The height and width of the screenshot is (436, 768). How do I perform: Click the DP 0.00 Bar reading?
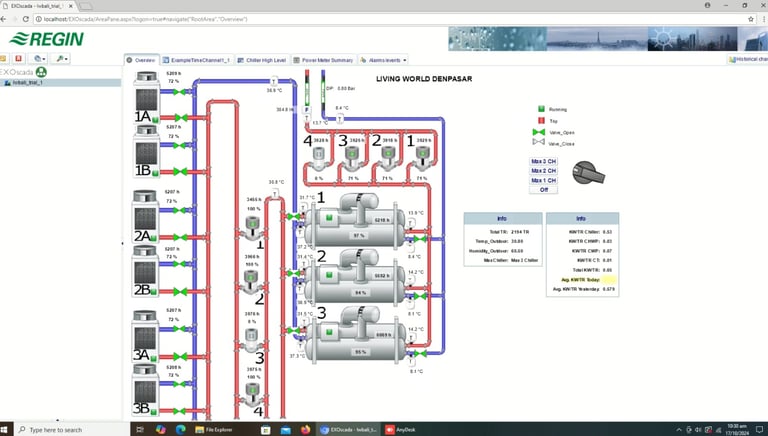pyautogui.click(x=340, y=89)
